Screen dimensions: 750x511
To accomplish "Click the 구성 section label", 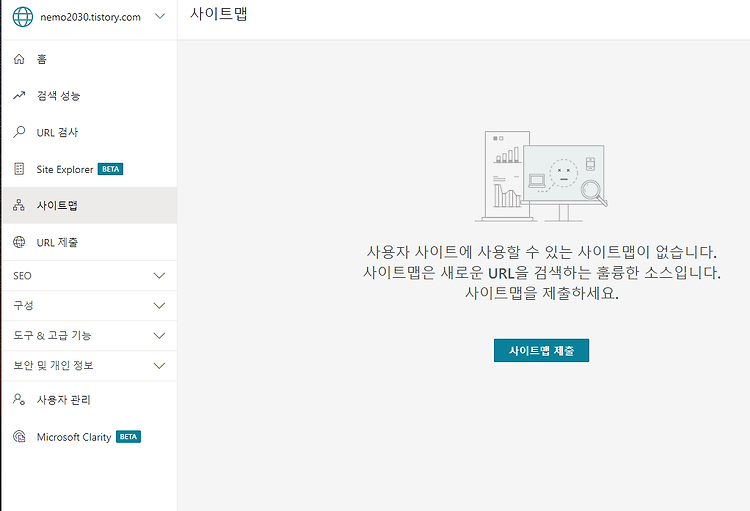I will (23, 305).
